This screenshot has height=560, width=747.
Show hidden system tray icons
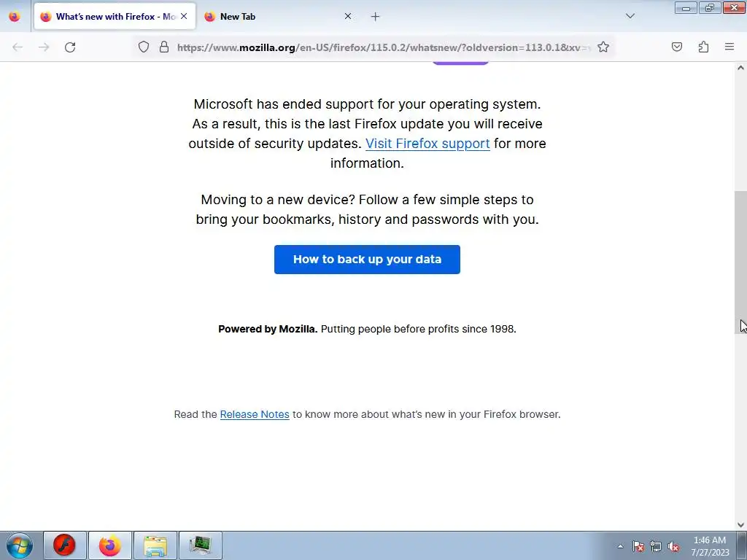point(620,546)
